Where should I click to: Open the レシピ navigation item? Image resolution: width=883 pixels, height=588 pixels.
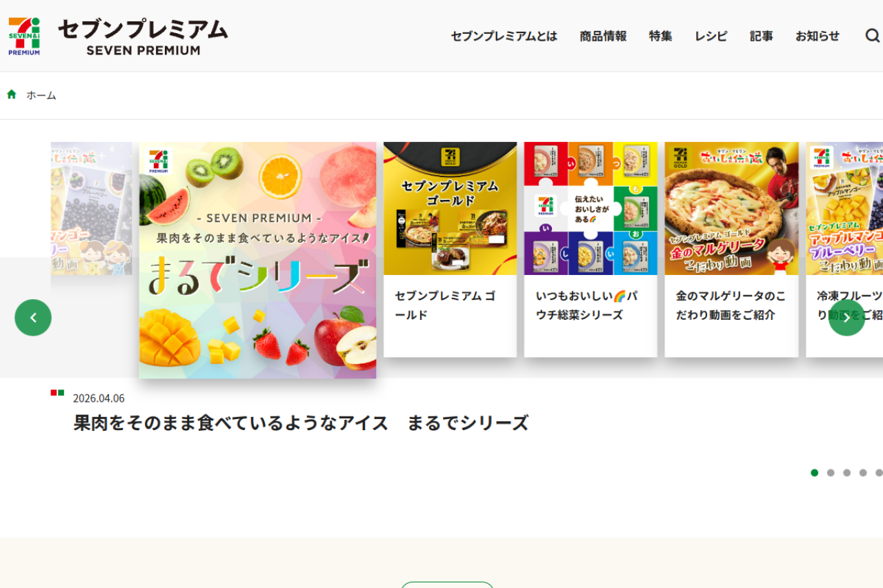(x=711, y=37)
